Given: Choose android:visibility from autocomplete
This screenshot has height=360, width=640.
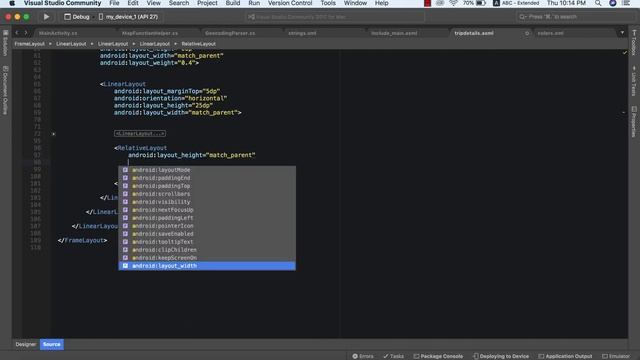Looking at the screenshot, I should coord(207,202).
